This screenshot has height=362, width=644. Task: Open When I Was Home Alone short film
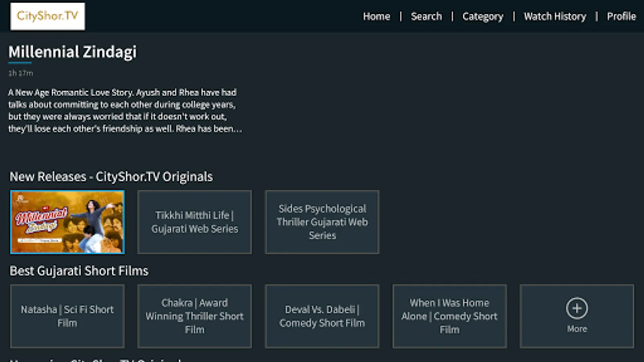click(x=449, y=316)
